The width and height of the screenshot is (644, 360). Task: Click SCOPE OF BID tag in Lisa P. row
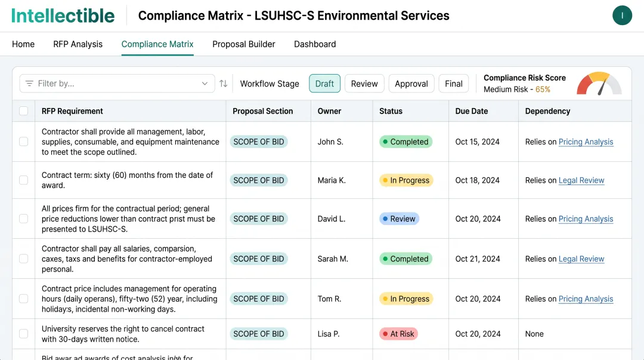pyautogui.click(x=259, y=334)
